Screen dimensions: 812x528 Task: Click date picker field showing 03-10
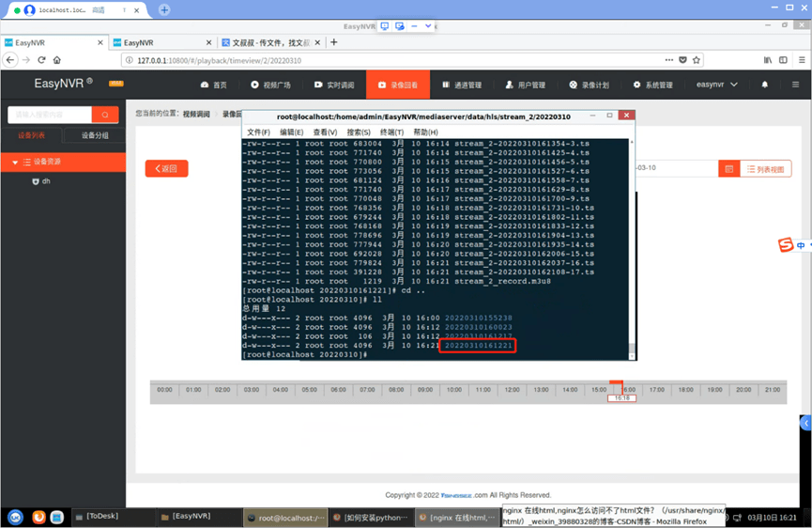[676, 168]
